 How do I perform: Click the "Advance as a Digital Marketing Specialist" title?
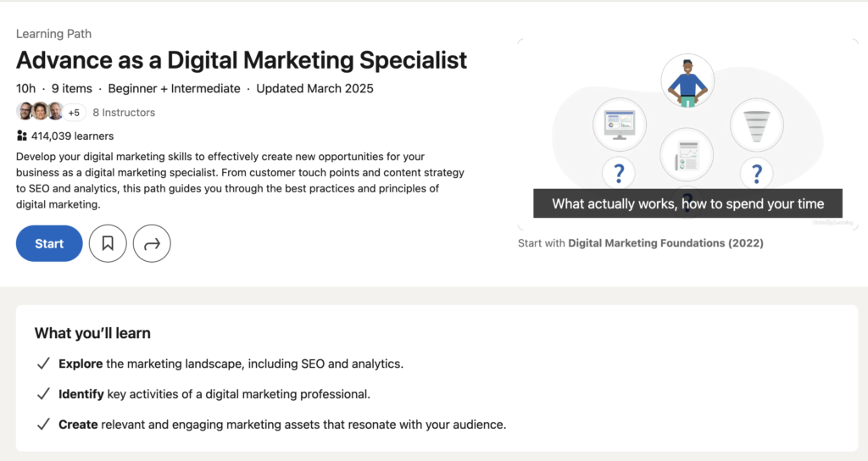click(x=242, y=60)
